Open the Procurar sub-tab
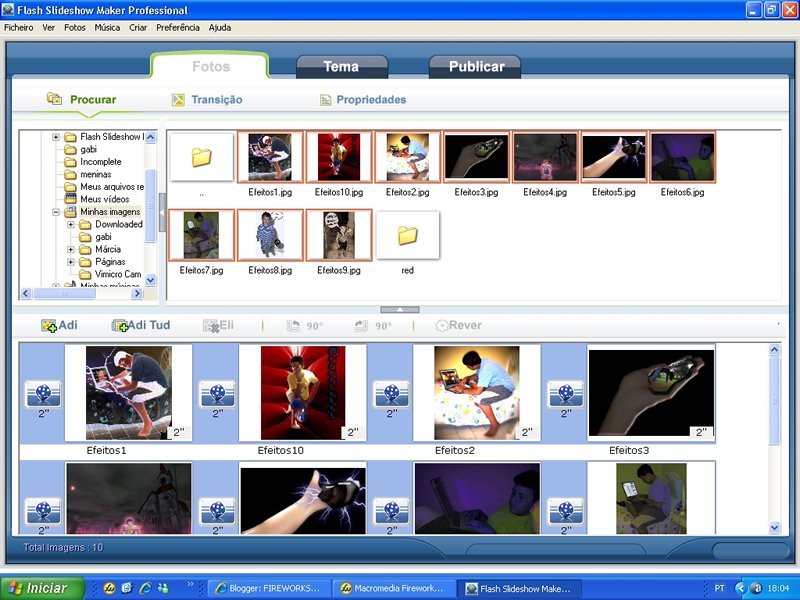The height and width of the screenshot is (600, 800). 82,99
